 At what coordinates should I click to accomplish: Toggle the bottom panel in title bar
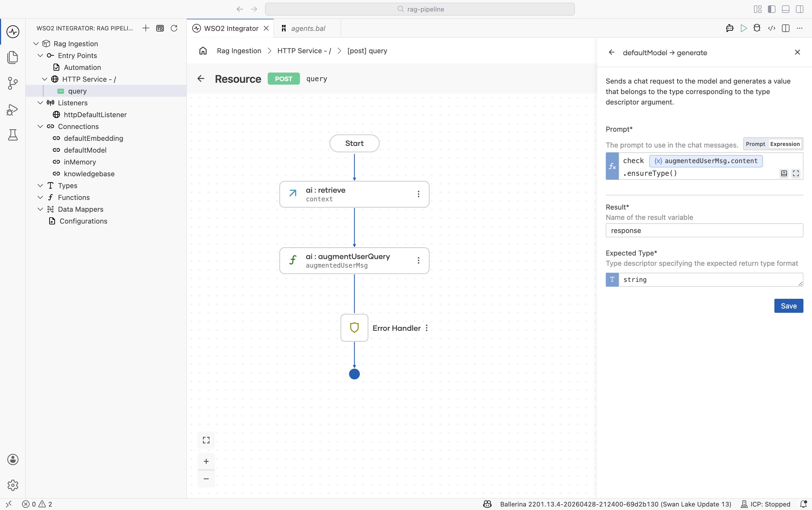click(786, 9)
